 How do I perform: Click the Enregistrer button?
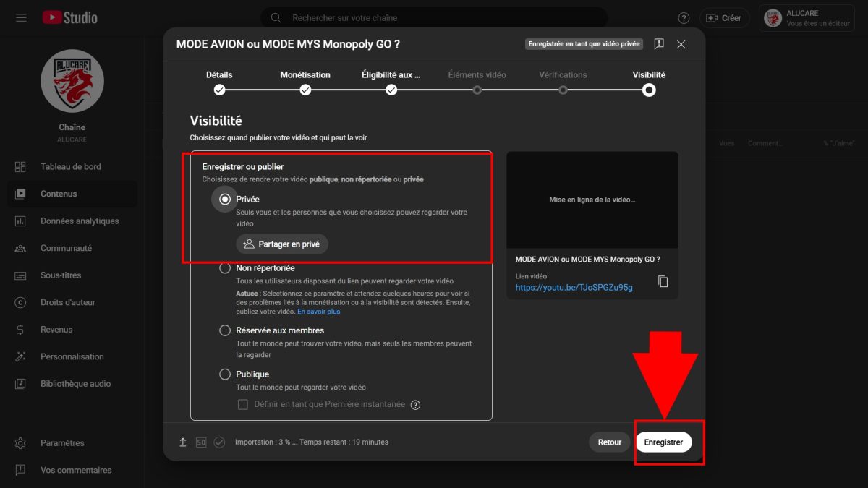coord(663,442)
